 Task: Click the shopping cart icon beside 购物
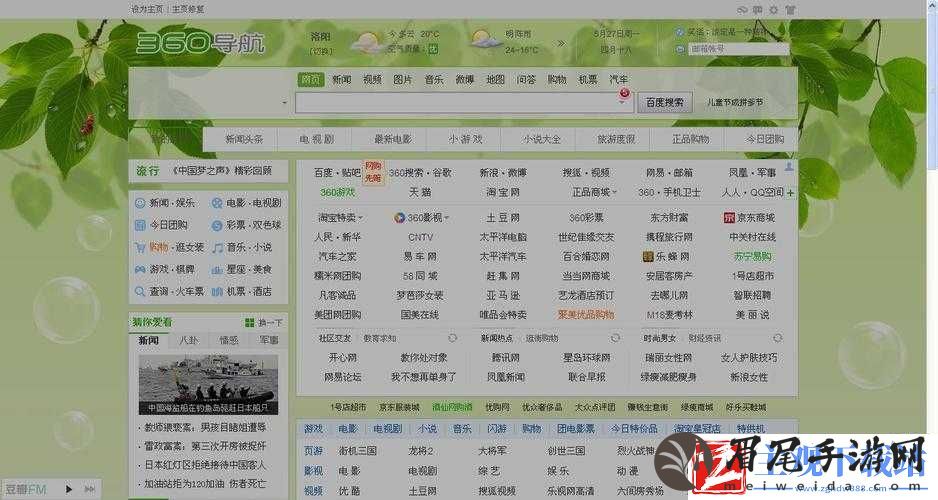(140, 248)
